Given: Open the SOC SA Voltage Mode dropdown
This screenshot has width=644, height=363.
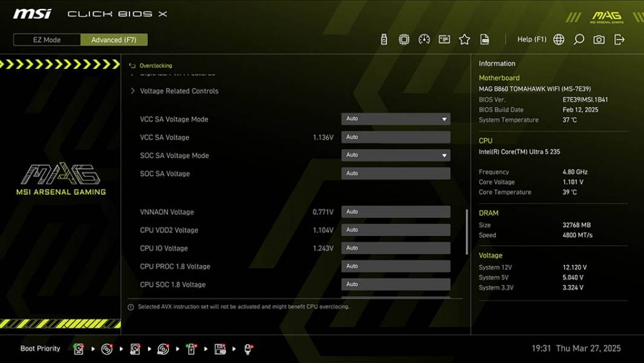Looking at the screenshot, I should point(395,155).
